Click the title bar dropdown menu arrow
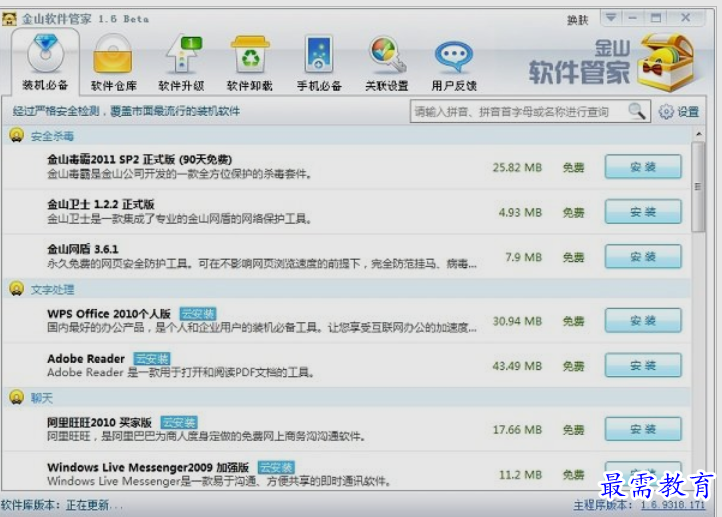The height and width of the screenshot is (517, 722). click(x=611, y=18)
